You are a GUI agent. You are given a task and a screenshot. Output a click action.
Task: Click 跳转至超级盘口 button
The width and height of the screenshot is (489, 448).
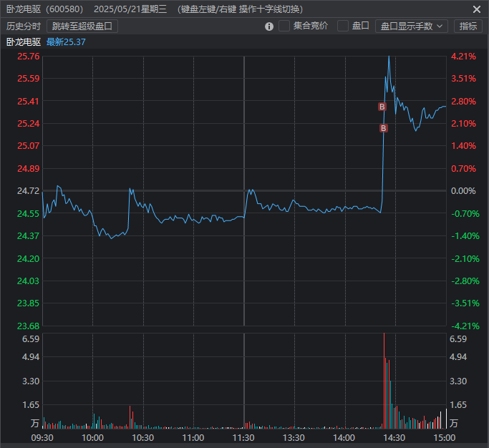tap(82, 26)
